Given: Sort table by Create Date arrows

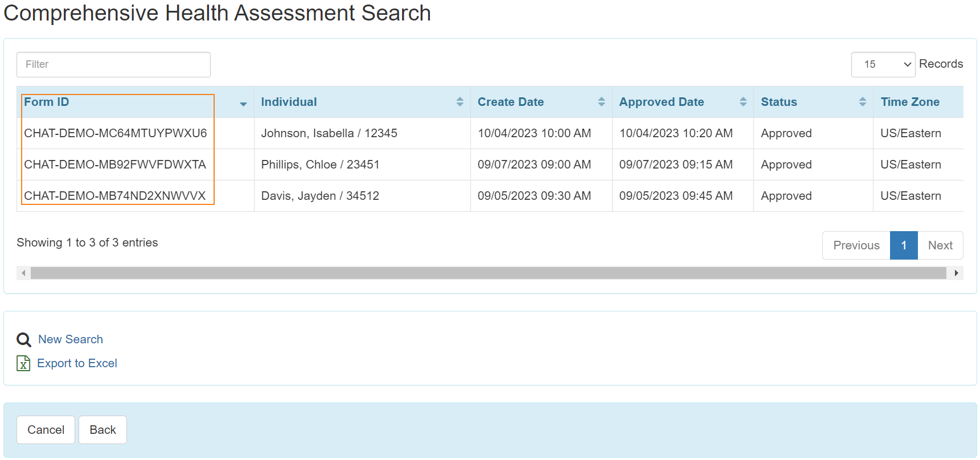Looking at the screenshot, I should pyautogui.click(x=601, y=102).
